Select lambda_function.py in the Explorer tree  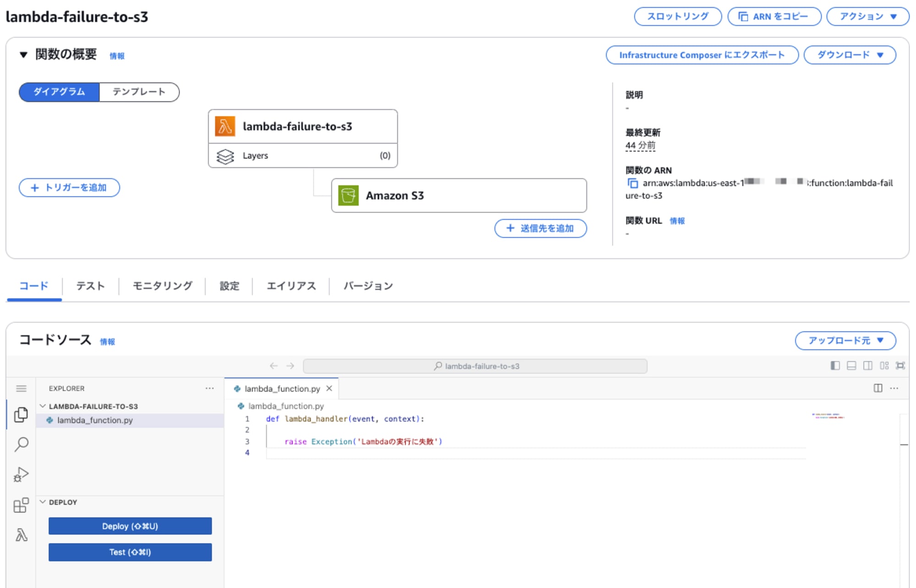(130, 420)
